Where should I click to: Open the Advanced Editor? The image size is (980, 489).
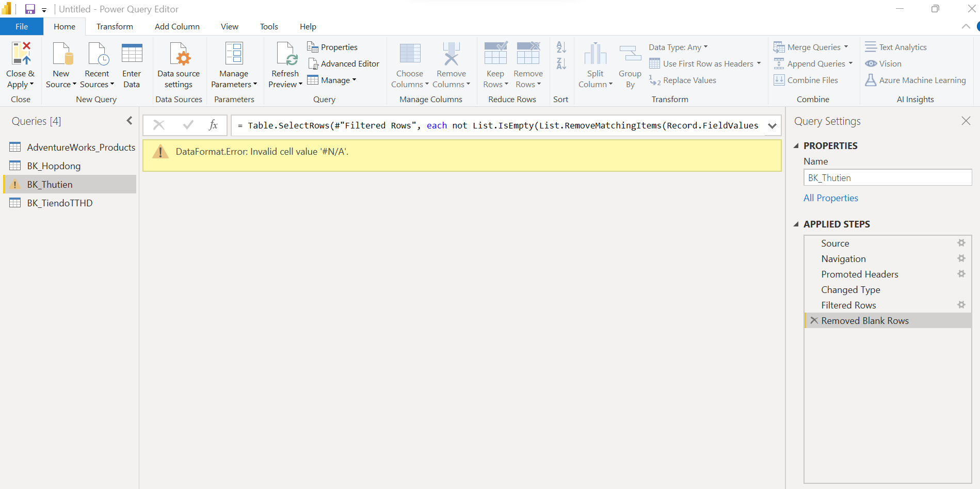point(344,63)
